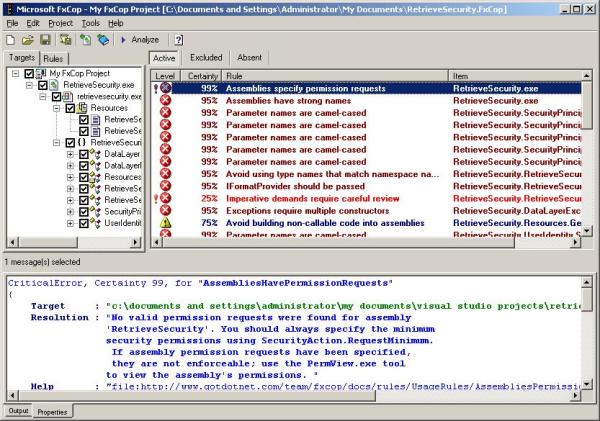
Task: Switch to the Output bottom tab
Action: coord(18,411)
